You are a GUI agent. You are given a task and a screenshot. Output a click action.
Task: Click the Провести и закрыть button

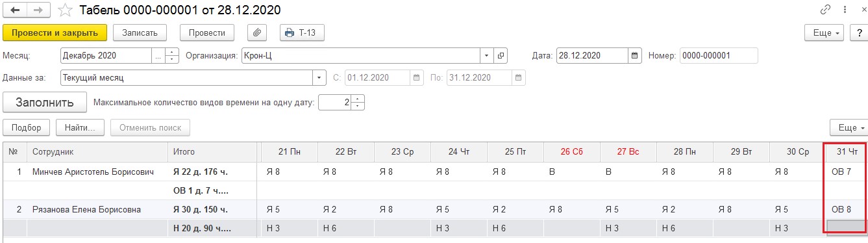point(55,32)
